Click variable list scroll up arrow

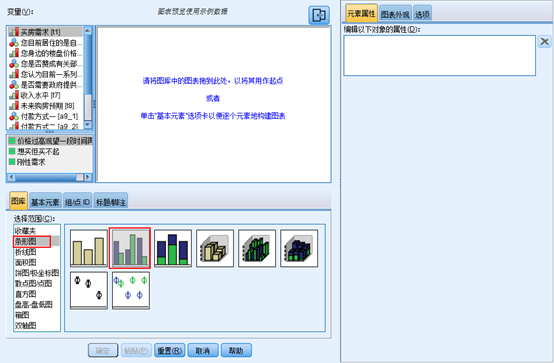(x=88, y=31)
